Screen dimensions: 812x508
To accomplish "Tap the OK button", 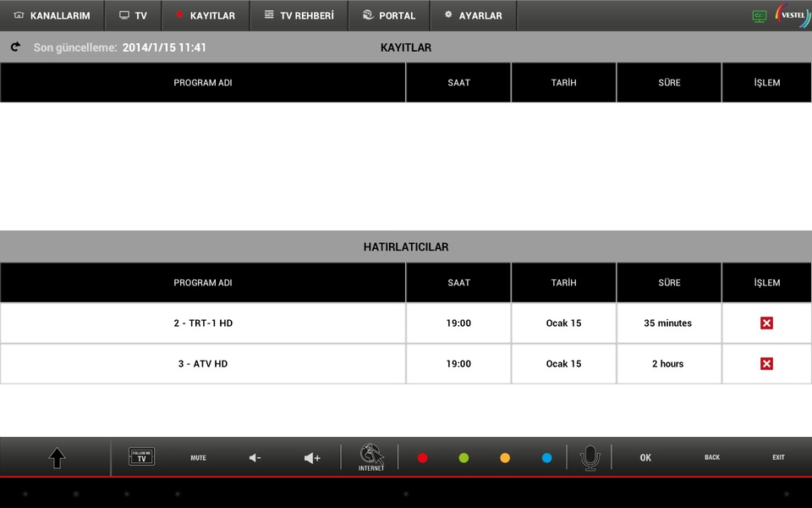I will (645, 458).
